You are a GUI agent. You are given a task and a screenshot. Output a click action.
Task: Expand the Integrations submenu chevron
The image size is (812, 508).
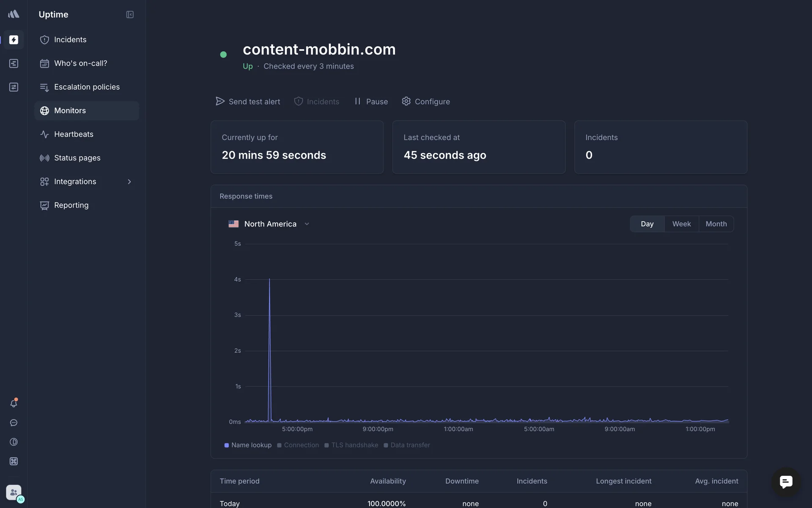point(129,182)
